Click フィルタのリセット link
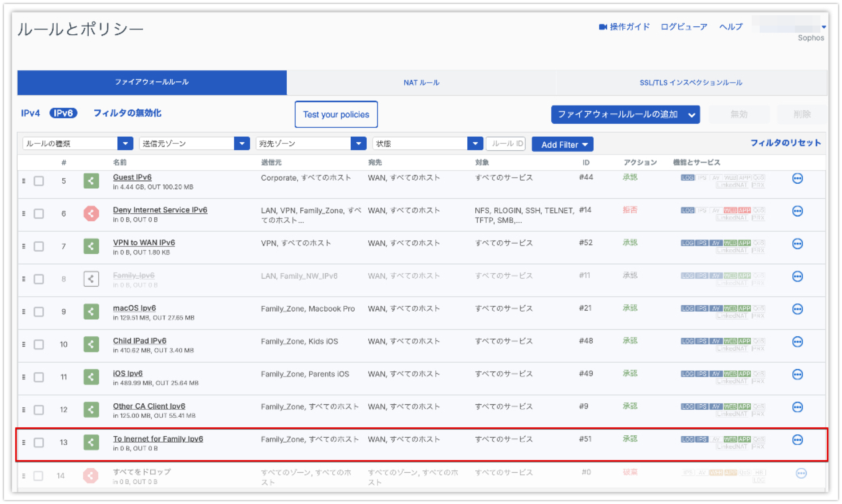This screenshot has width=842, height=504. point(786,143)
